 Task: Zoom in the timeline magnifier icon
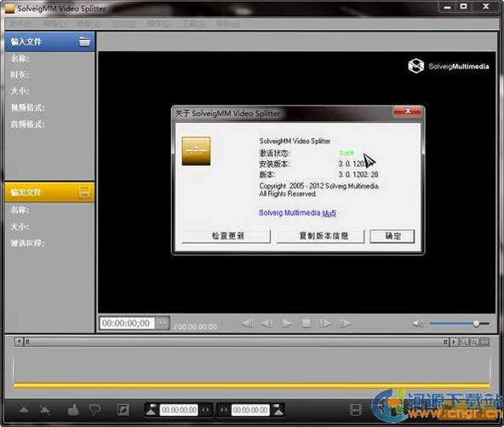coord(474,342)
